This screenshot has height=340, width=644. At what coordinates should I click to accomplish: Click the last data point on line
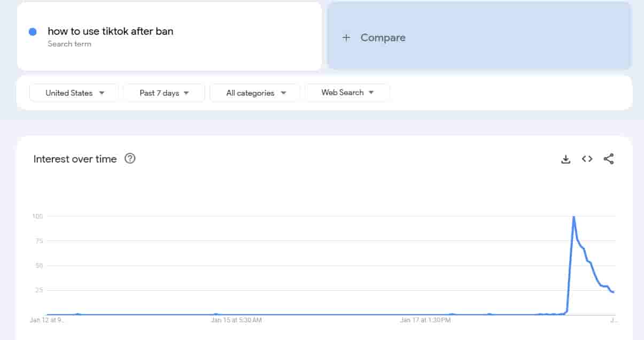pyautogui.click(x=614, y=292)
